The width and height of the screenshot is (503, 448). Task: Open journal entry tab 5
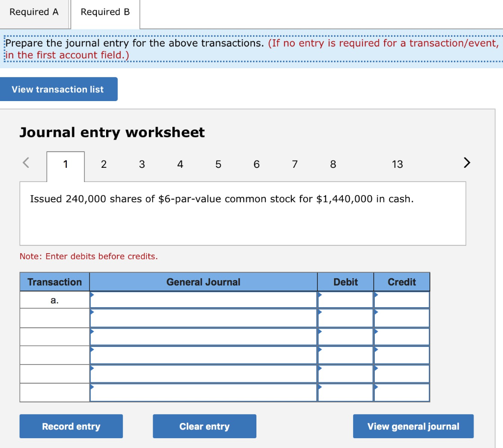(218, 164)
